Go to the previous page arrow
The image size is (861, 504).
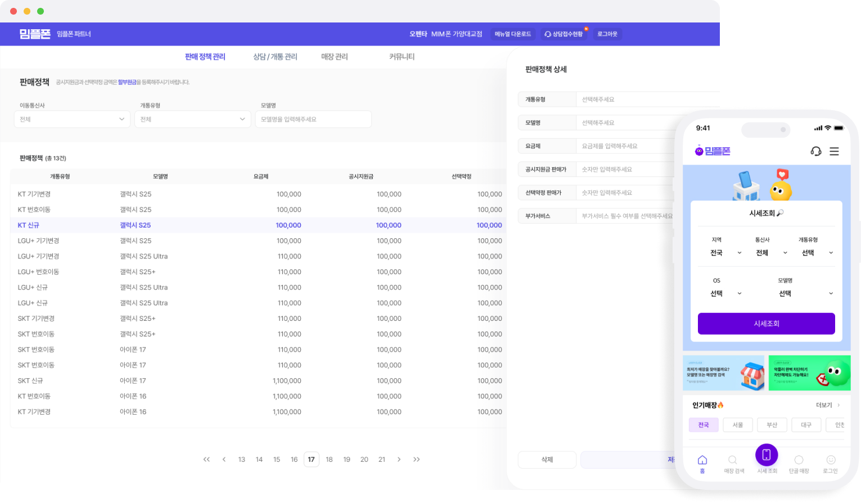click(224, 460)
